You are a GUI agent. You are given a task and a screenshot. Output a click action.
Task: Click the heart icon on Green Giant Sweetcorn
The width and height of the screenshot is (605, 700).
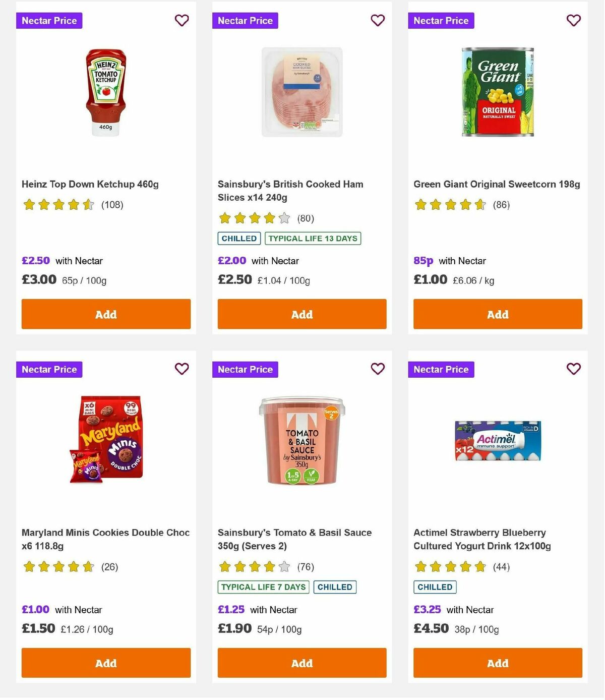click(x=573, y=21)
